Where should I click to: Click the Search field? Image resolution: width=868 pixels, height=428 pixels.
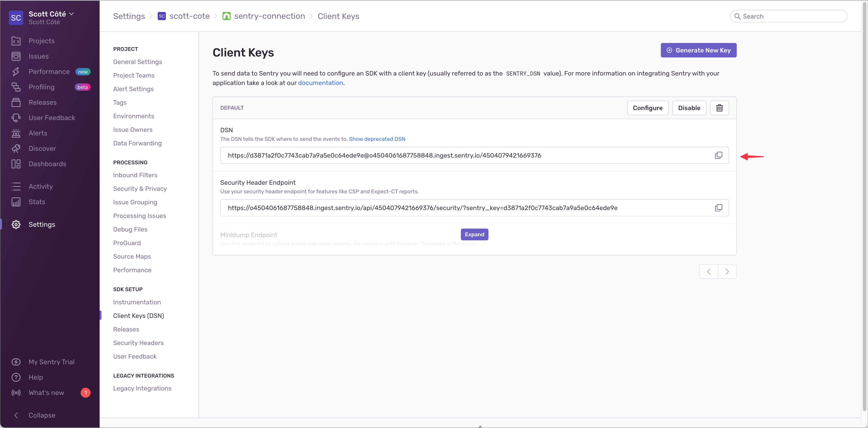click(x=788, y=16)
